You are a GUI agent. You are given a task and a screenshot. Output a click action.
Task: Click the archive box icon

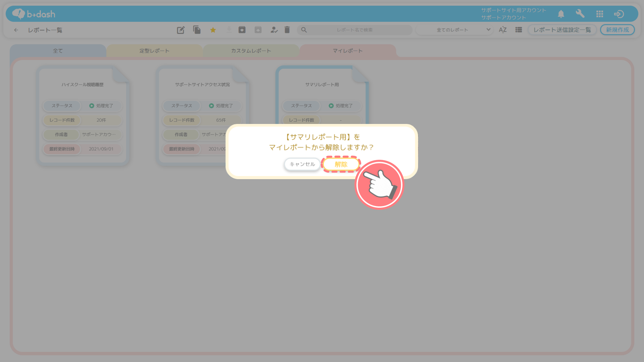point(242,30)
